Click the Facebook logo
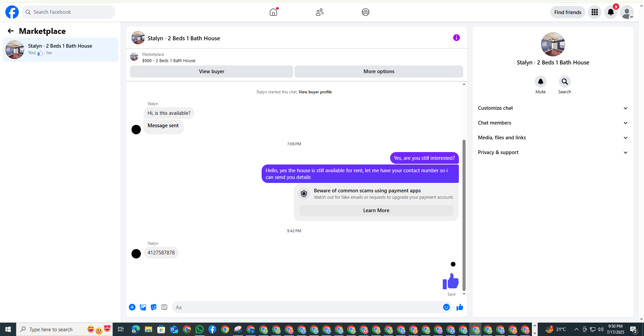Image resolution: width=644 pixels, height=336 pixels. [12, 12]
